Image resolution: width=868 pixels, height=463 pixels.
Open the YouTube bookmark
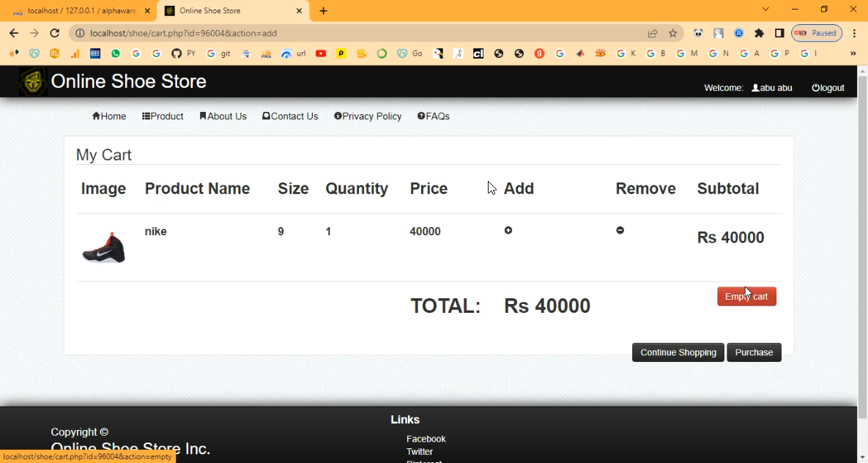coord(321,53)
